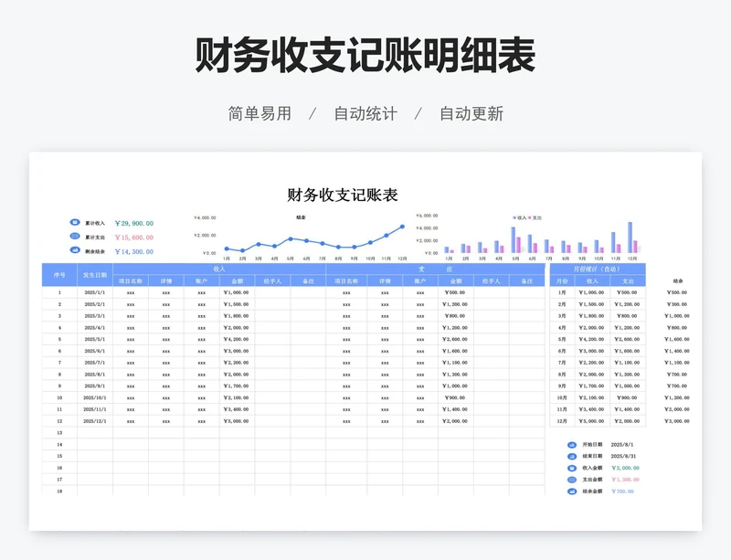Click the blue 5月 income bar in bar chart
This screenshot has height=560, width=731.
tap(514, 240)
